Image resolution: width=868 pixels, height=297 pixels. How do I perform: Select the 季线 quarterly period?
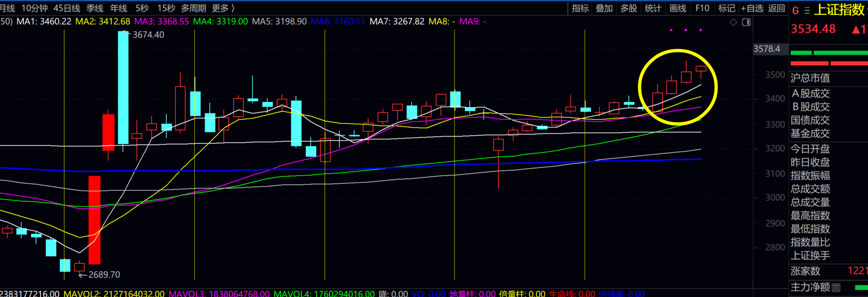point(95,8)
